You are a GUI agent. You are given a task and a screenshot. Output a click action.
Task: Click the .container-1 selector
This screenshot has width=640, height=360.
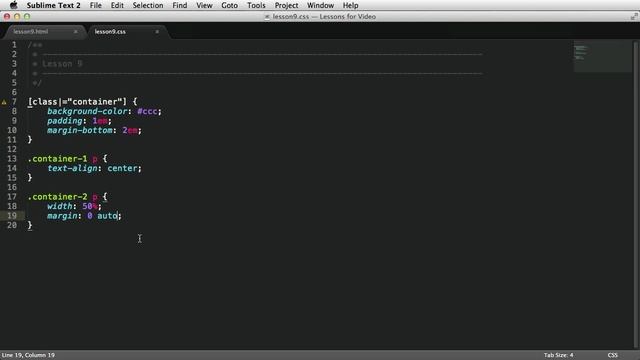coord(58,159)
